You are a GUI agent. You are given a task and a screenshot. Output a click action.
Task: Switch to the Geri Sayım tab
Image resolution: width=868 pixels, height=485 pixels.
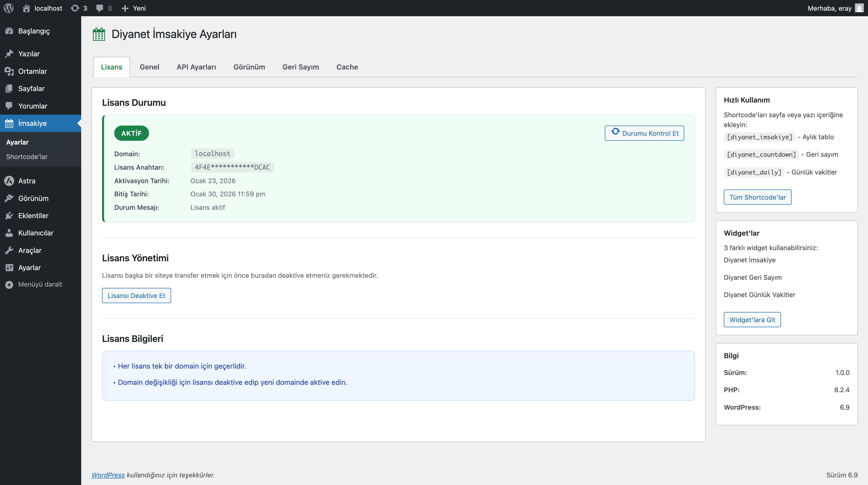click(x=301, y=67)
